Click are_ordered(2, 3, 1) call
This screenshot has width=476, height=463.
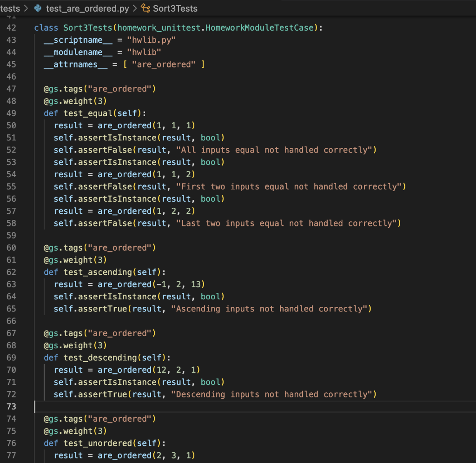pyautogui.click(x=146, y=456)
